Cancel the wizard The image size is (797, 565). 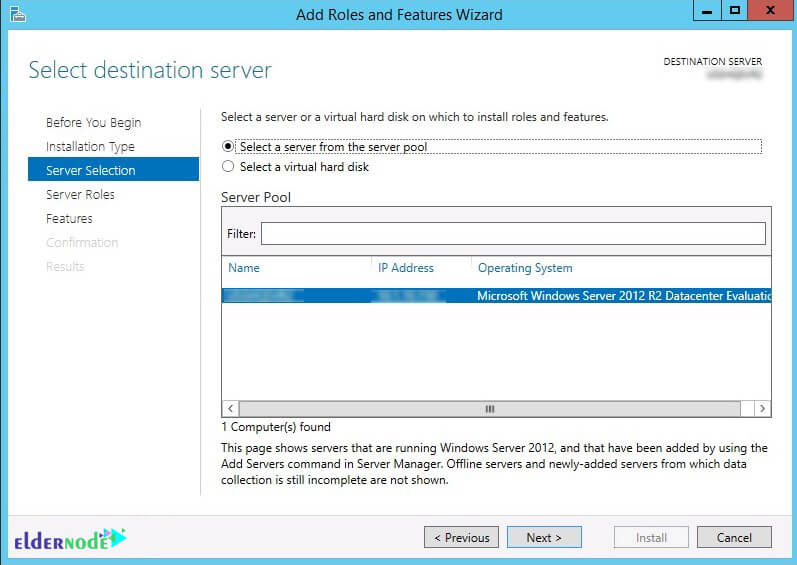click(734, 537)
